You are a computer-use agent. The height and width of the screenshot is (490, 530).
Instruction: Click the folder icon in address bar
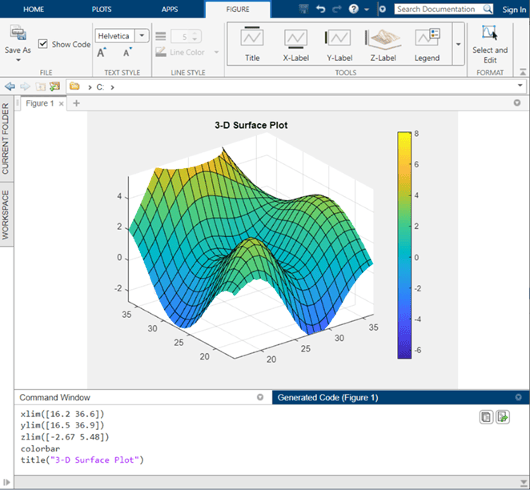74,87
